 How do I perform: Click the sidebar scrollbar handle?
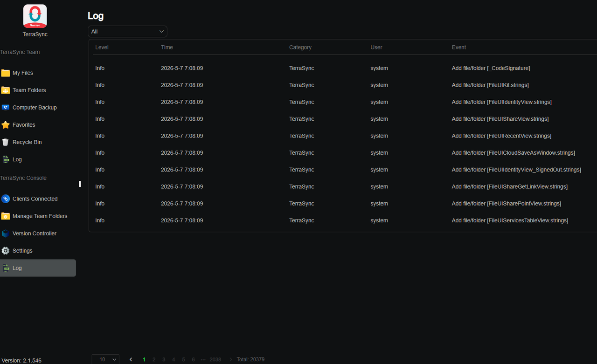80,184
